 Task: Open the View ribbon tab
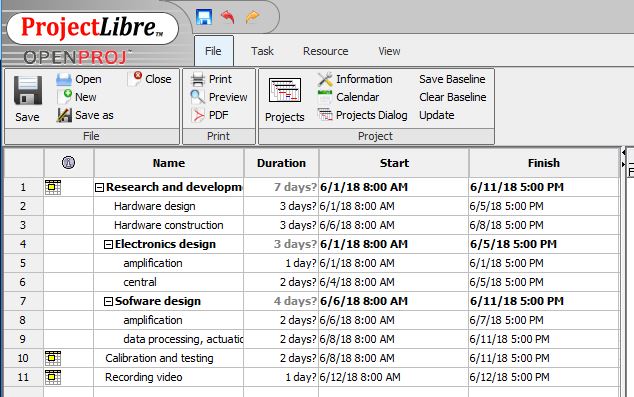click(389, 51)
